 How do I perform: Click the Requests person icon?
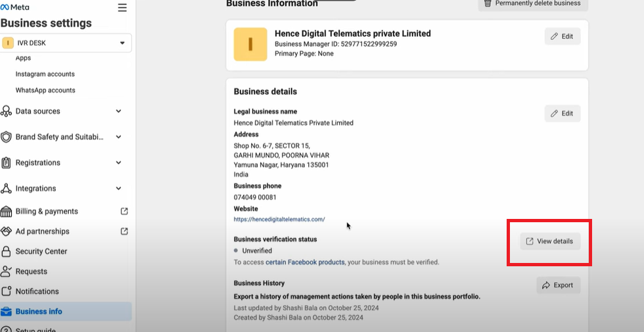[6, 271]
